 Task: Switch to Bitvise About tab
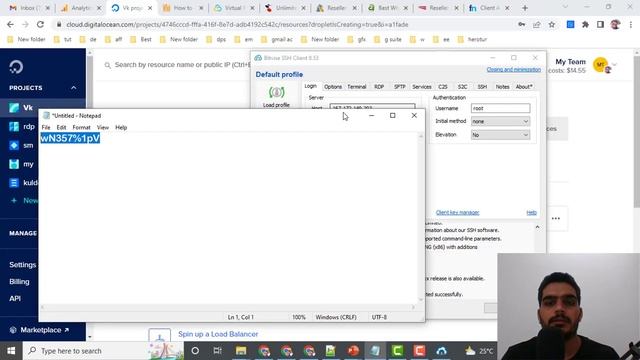(524, 87)
